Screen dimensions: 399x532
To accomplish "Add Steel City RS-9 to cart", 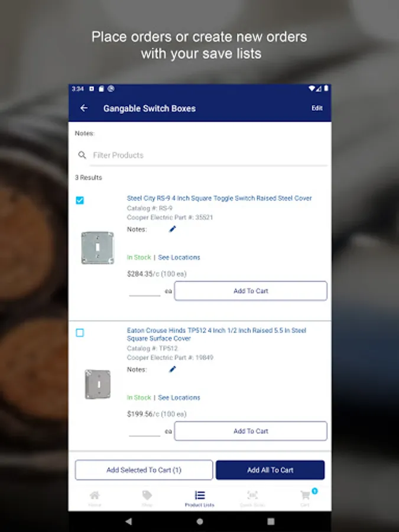I will tap(251, 291).
